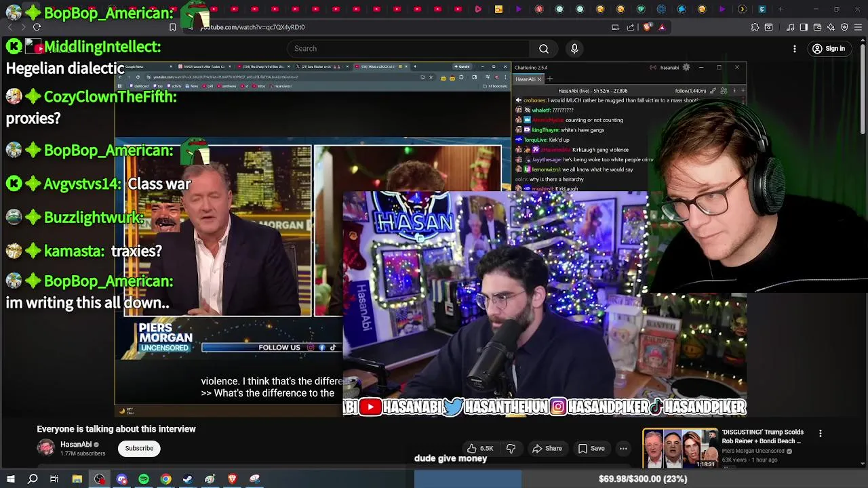Switch to the tab with the yellow chevron icon
The height and width of the screenshot is (488, 868).
tap(743, 9)
